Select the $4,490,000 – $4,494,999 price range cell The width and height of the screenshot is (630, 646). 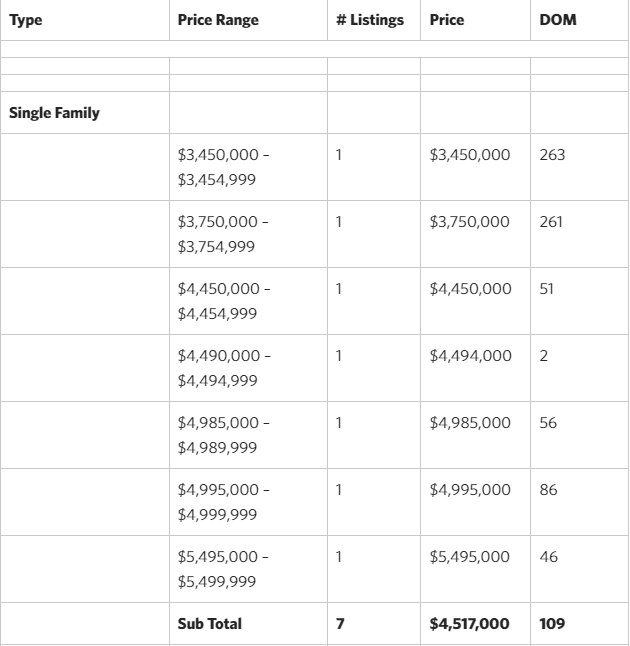[223, 368]
